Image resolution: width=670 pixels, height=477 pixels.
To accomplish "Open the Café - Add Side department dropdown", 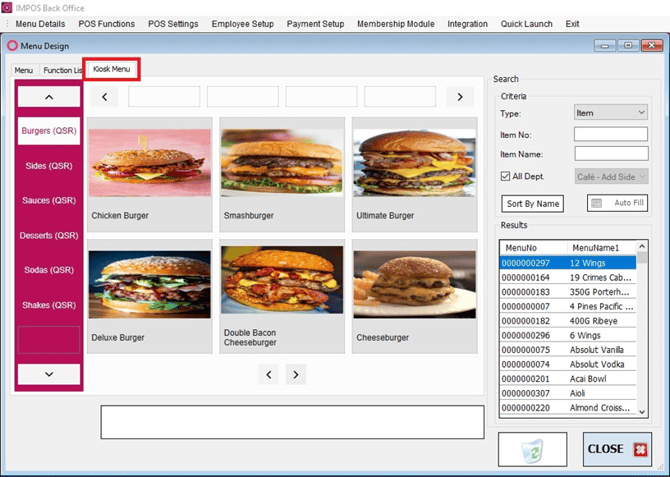I will 611,177.
